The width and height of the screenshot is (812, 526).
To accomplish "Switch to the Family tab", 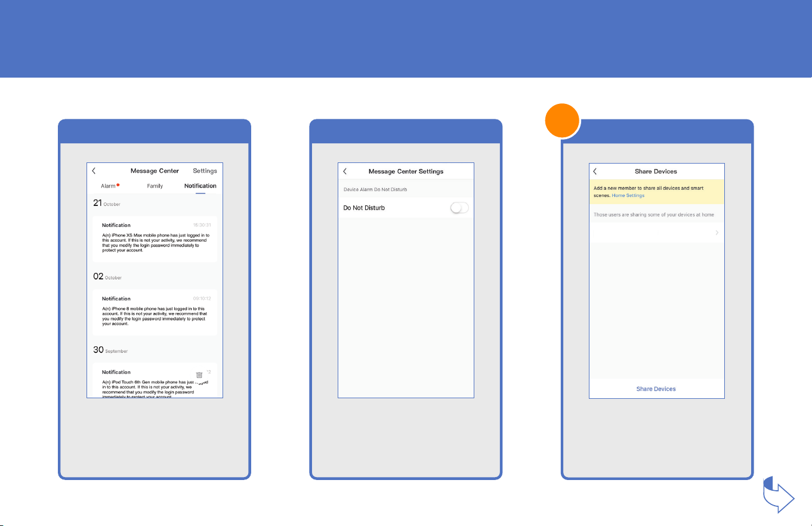I will point(155,186).
